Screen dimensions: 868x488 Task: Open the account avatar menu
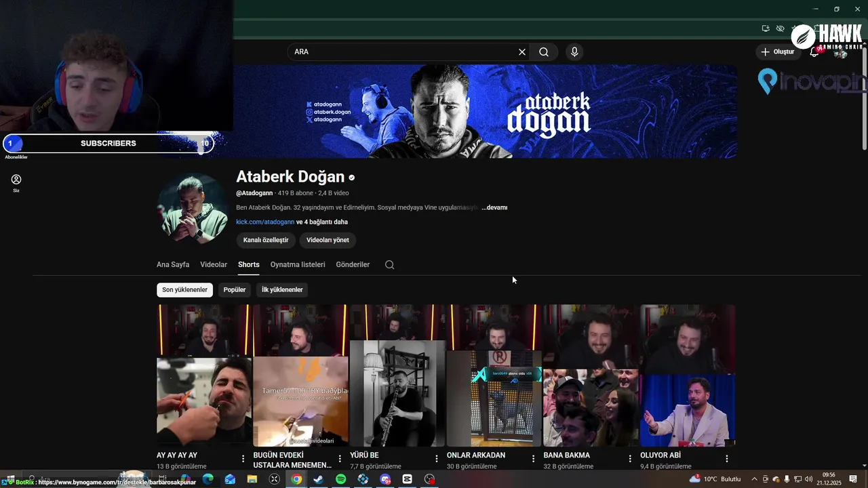tap(841, 52)
